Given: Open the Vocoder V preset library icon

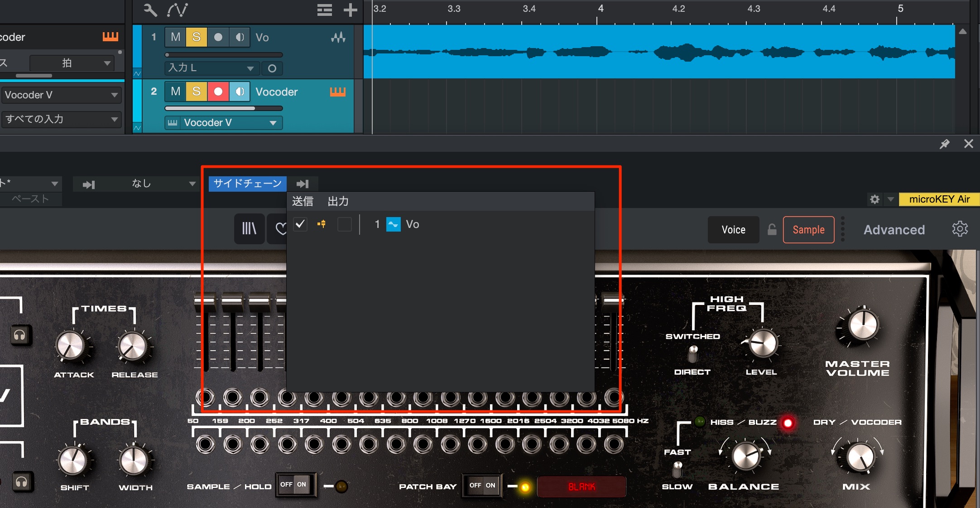Looking at the screenshot, I should [249, 228].
